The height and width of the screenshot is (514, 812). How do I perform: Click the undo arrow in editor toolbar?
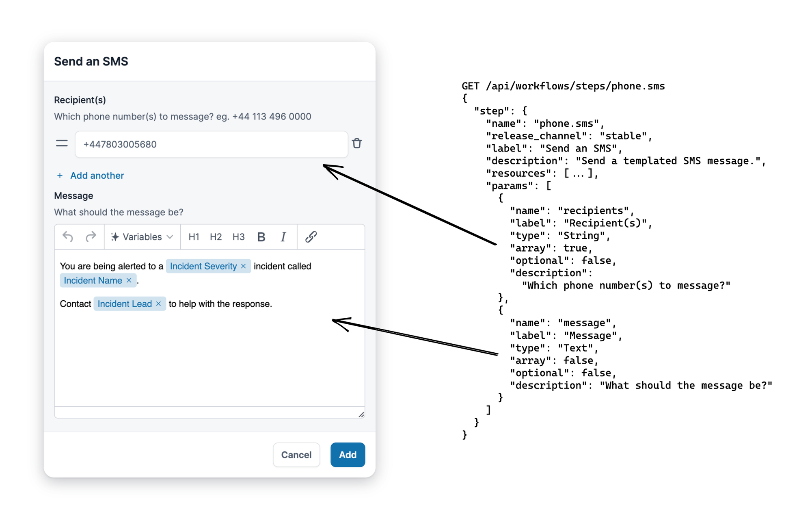(x=68, y=236)
